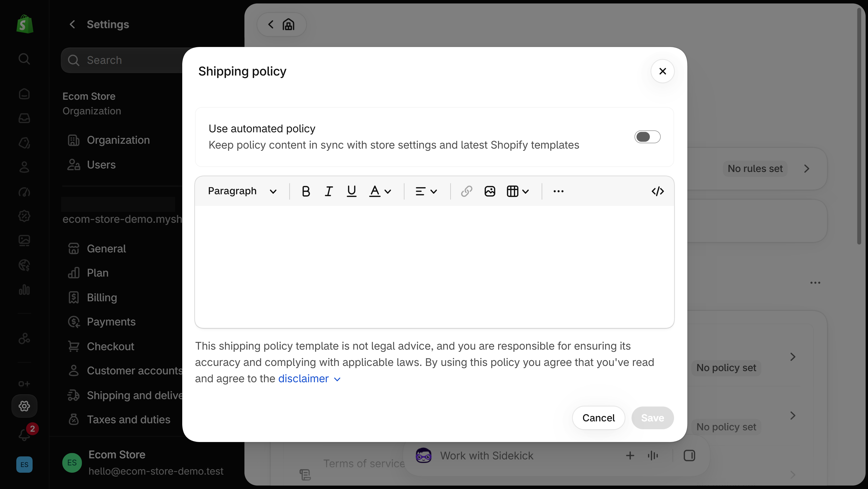The image size is (868, 489).
Task: Apply underline formatting
Action: [x=351, y=191]
